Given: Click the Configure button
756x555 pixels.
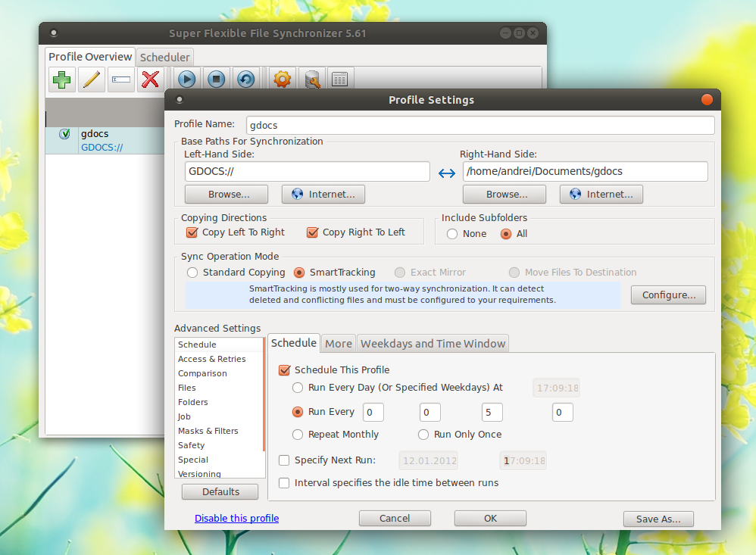Looking at the screenshot, I should [668, 295].
